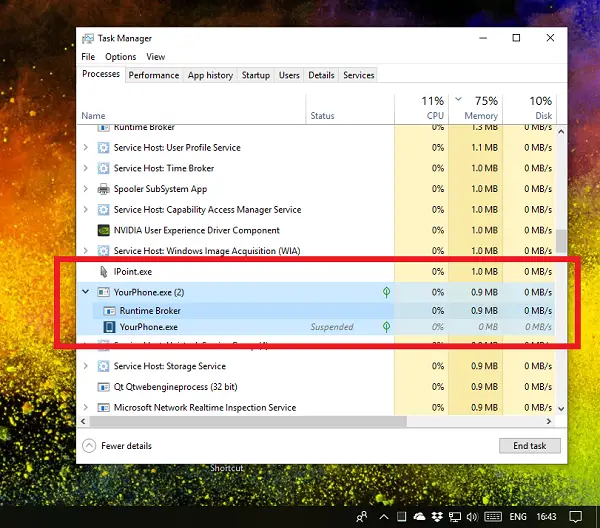Click the Fewer details circle arrow icon
This screenshot has height=528, width=600.
(x=89, y=446)
